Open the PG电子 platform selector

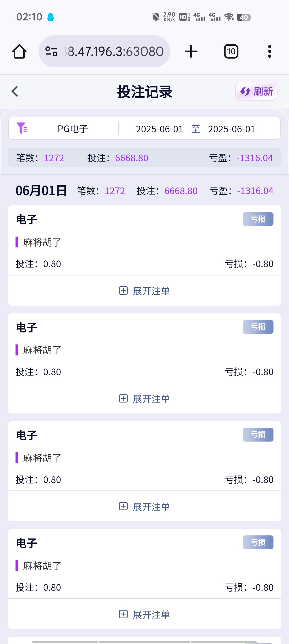73,129
